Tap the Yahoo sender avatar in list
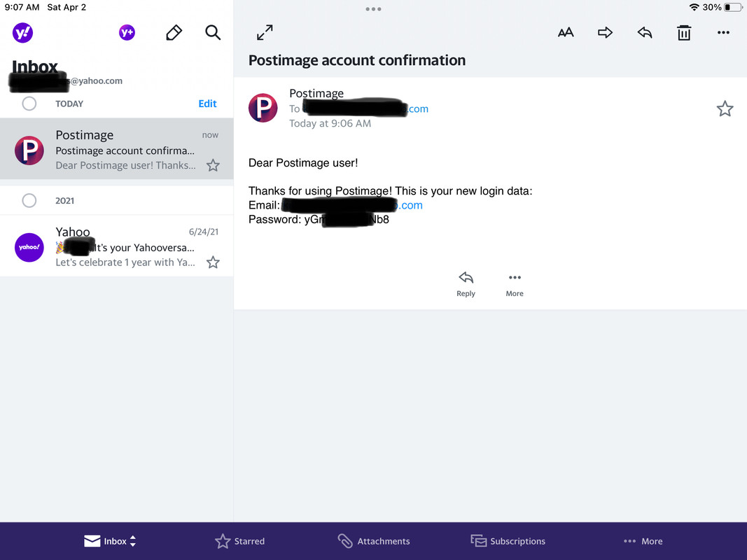The width and height of the screenshot is (747, 560). point(29,247)
